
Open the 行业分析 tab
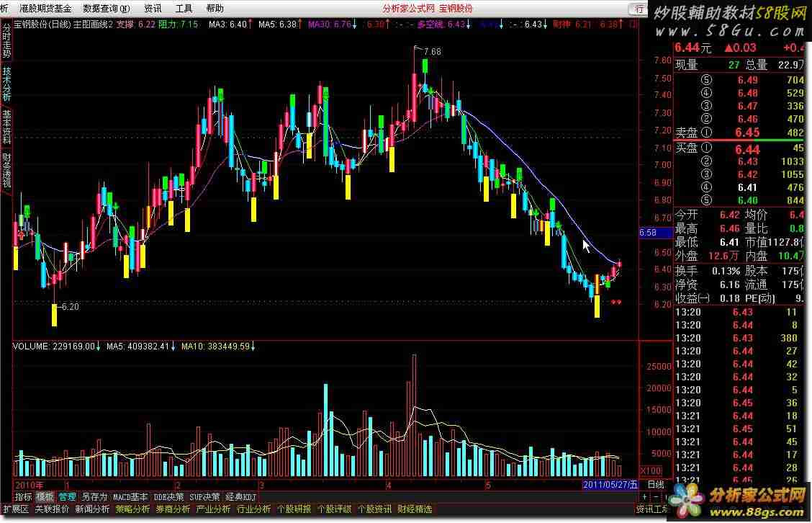[253, 509]
